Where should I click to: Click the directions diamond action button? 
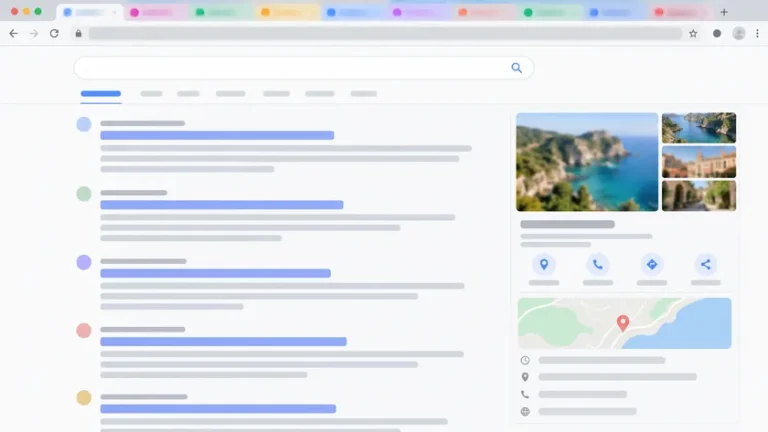tap(651, 264)
